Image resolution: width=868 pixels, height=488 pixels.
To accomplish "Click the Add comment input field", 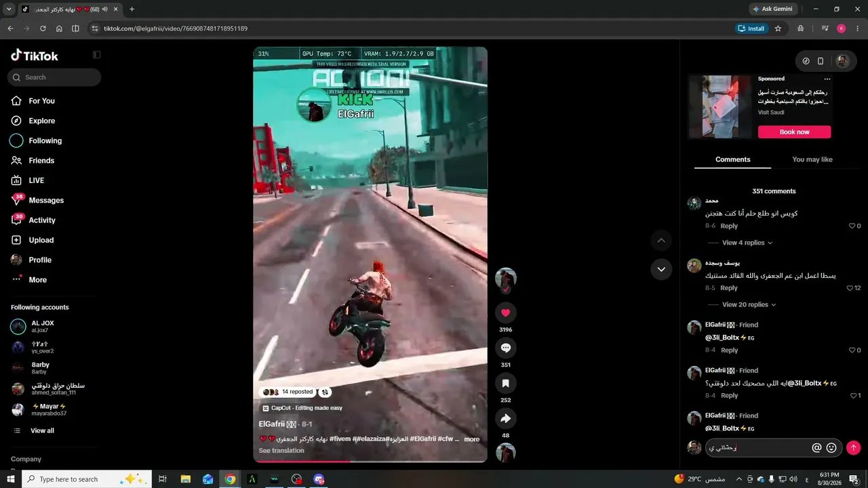I will pos(757,447).
